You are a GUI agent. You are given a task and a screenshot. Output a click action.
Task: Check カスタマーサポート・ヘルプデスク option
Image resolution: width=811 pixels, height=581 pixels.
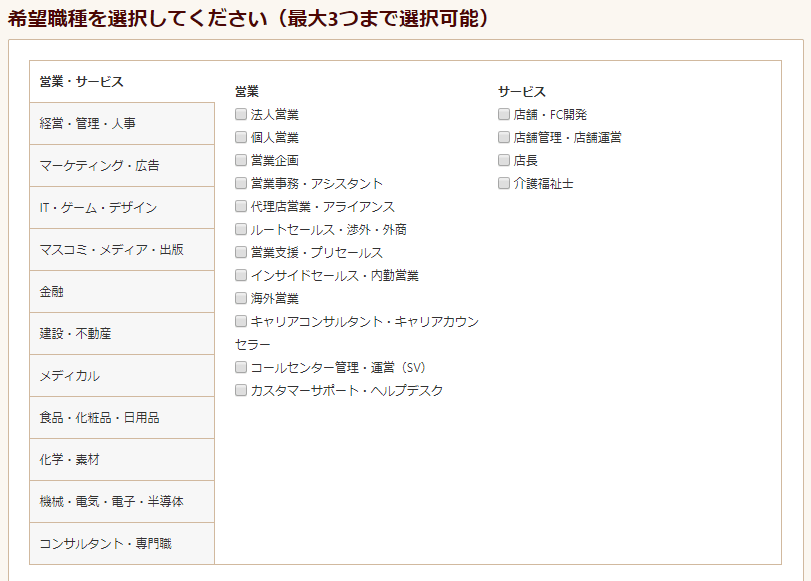coord(241,390)
